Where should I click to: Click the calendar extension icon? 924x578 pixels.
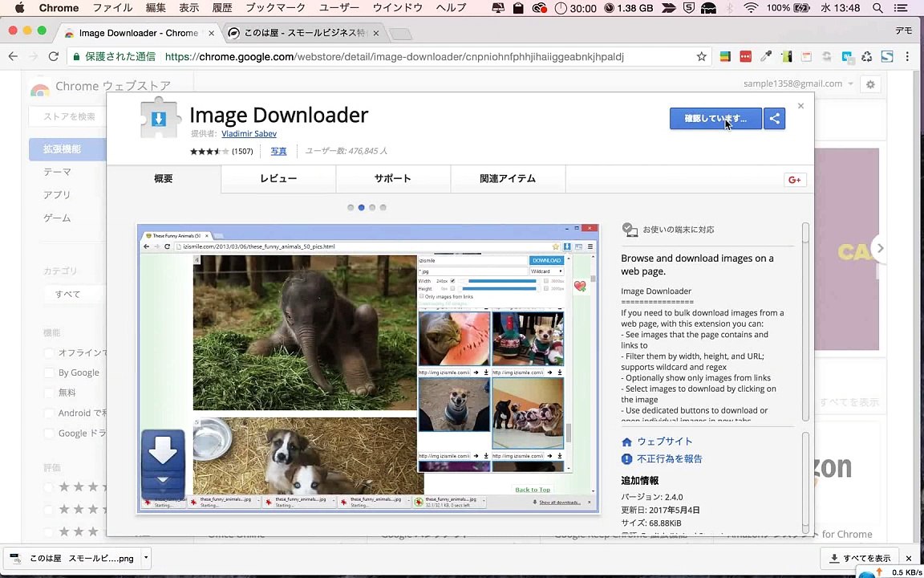click(x=806, y=57)
